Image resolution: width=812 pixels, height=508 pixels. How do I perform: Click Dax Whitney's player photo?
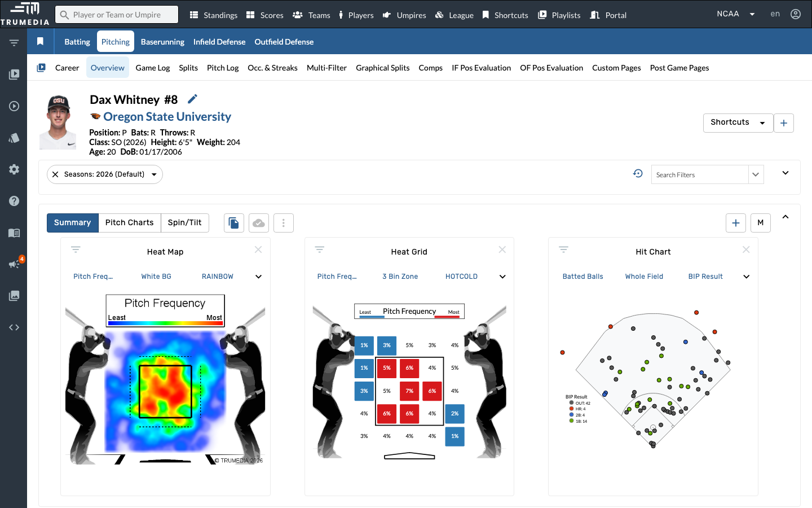(x=58, y=122)
